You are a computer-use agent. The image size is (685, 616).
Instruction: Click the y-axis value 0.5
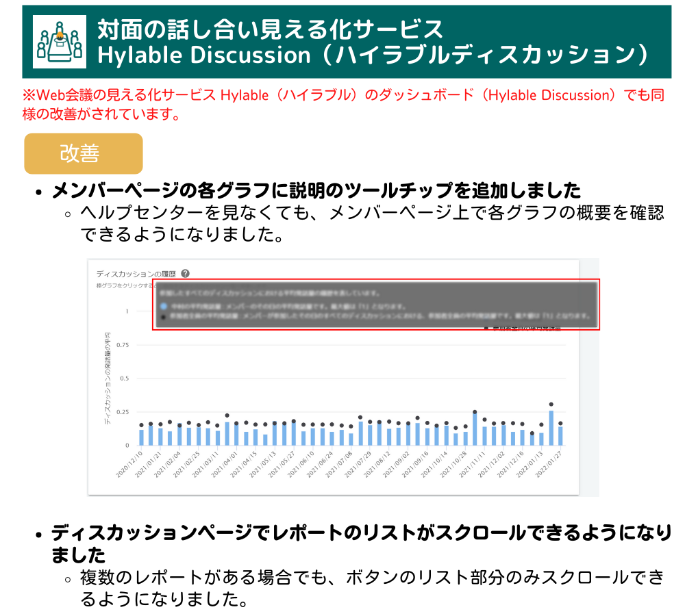(x=125, y=378)
